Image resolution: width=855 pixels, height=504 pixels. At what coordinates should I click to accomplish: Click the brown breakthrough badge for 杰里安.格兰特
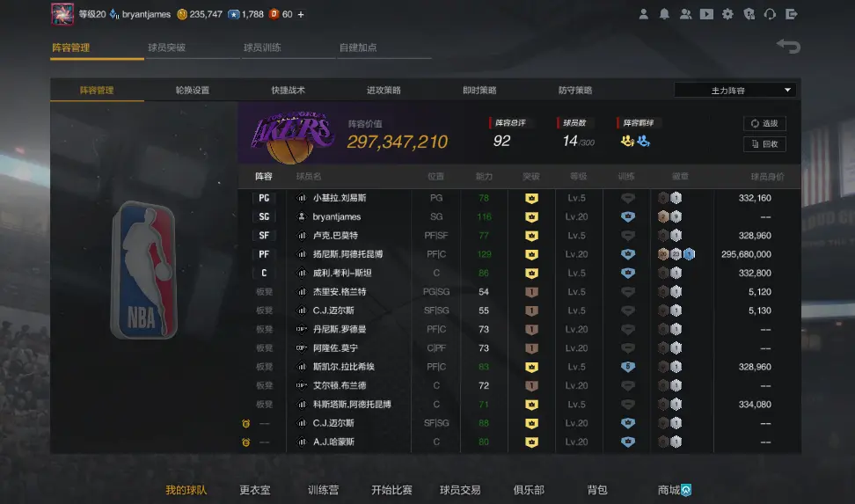click(531, 292)
